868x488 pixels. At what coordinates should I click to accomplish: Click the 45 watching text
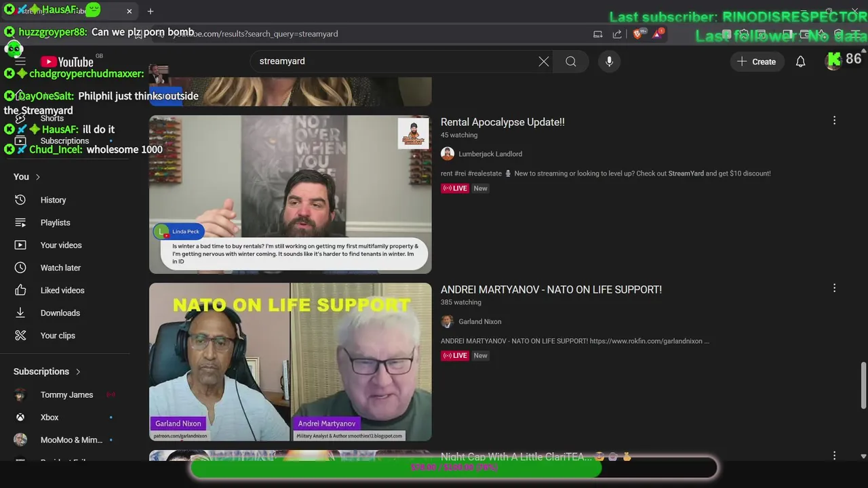pos(459,135)
